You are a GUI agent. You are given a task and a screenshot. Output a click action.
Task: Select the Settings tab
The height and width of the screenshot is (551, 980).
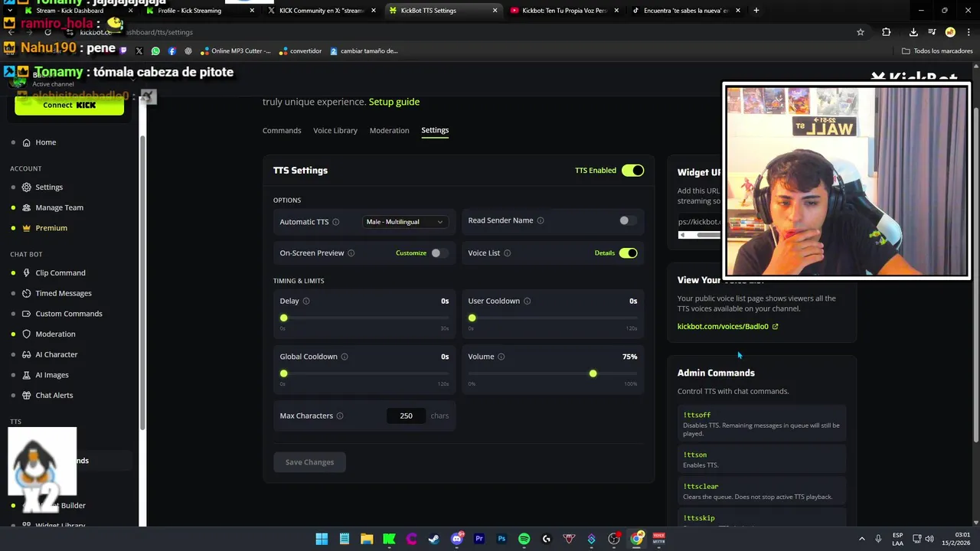point(435,131)
